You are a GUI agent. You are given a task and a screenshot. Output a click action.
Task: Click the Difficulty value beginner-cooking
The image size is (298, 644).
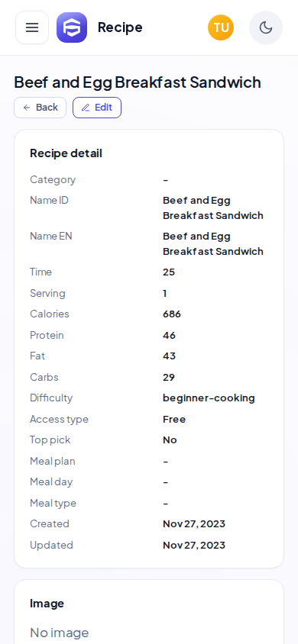click(209, 398)
